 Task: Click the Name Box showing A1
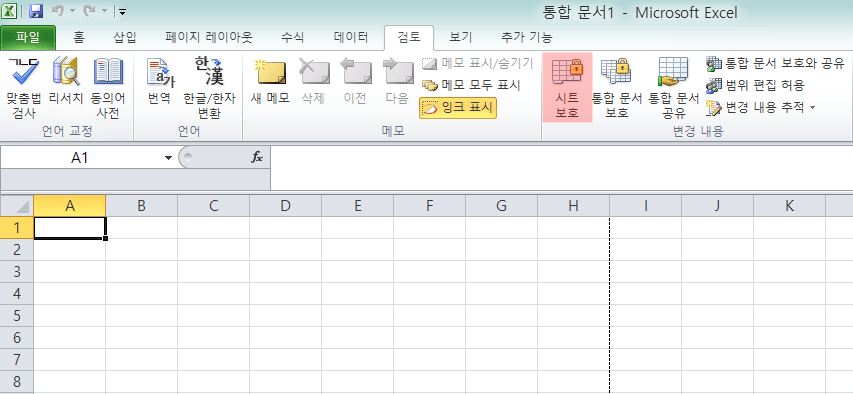pyautogui.click(x=81, y=158)
